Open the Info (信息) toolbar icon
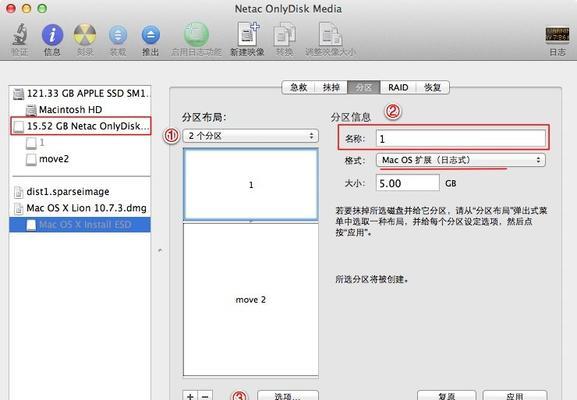This screenshot has width=577, height=400. 52,35
